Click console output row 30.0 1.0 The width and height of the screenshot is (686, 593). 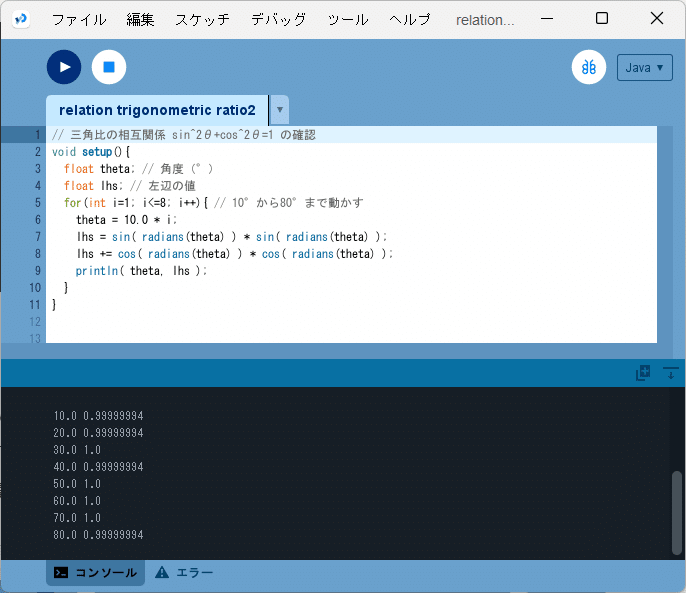coord(77,450)
